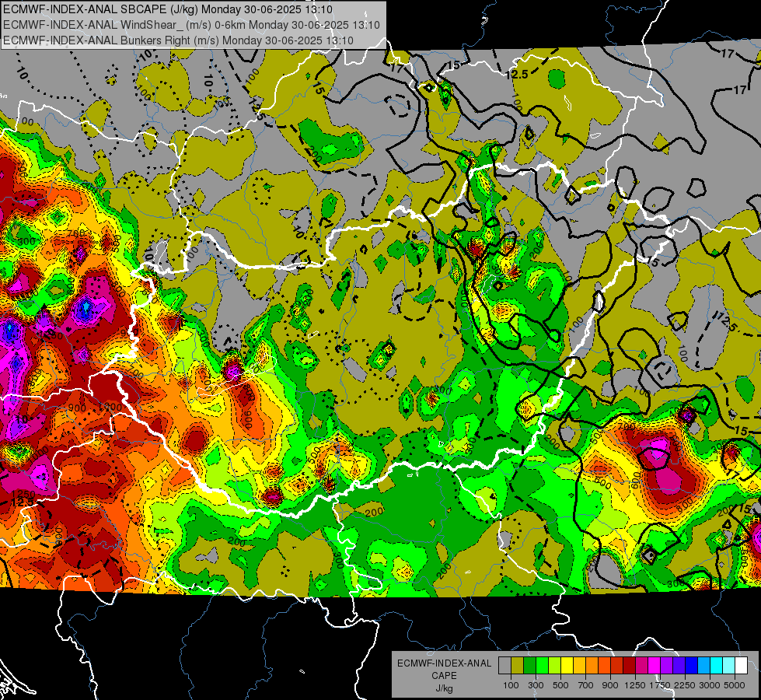The width and height of the screenshot is (761, 700).
Task: Select the pure yellow legend swatch
Action: [x=567, y=665]
